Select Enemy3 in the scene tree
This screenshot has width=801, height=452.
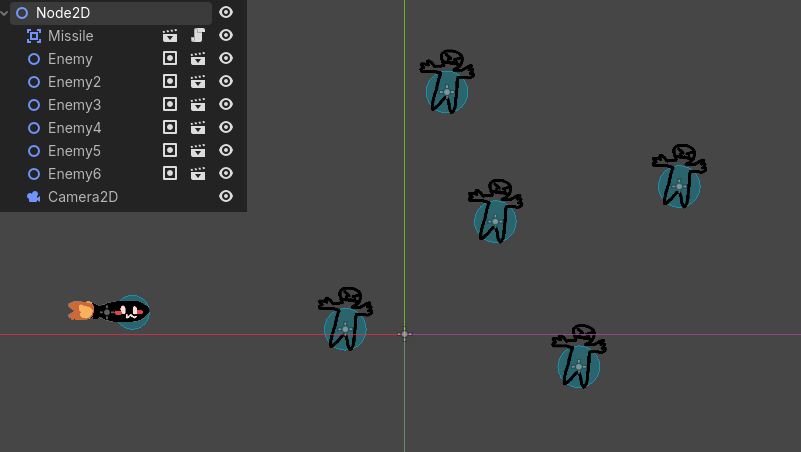click(74, 105)
